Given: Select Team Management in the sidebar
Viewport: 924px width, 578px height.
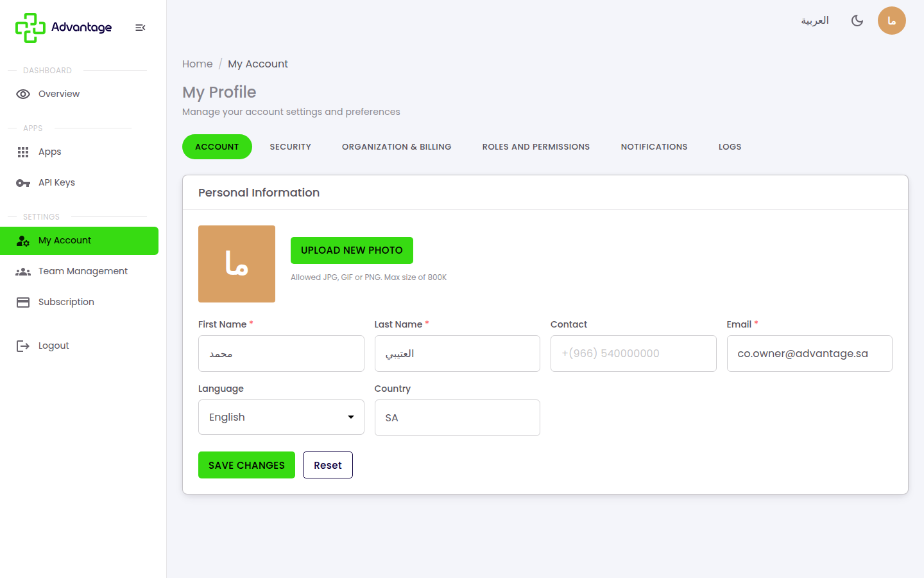Looking at the screenshot, I should (80, 272).
